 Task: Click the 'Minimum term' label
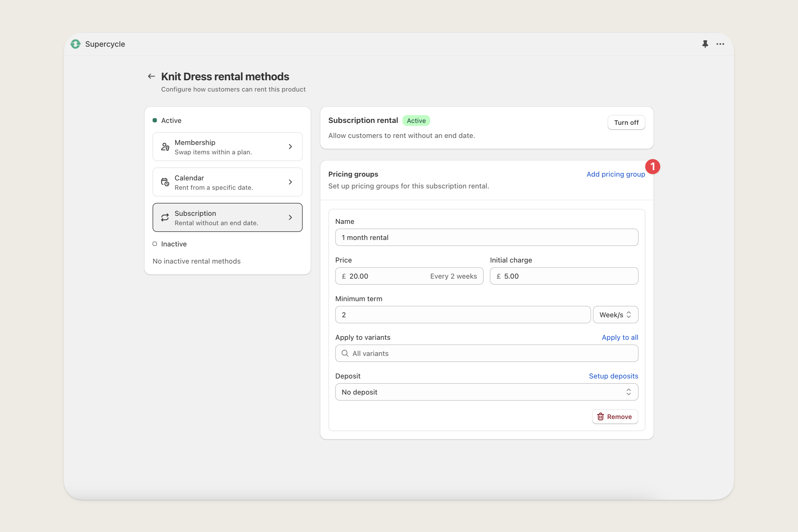tap(359, 298)
